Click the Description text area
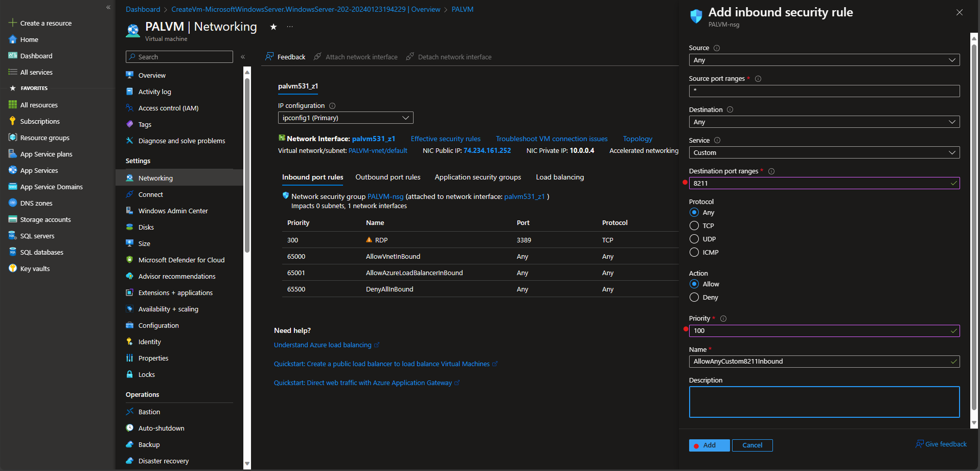The width and height of the screenshot is (980, 471). pos(824,402)
